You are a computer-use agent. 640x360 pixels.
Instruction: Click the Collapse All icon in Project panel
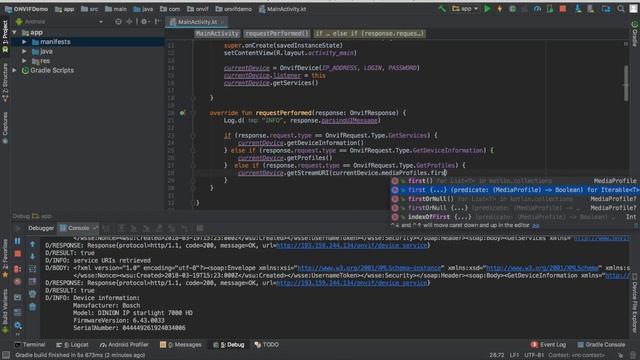(x=129, y=22)
